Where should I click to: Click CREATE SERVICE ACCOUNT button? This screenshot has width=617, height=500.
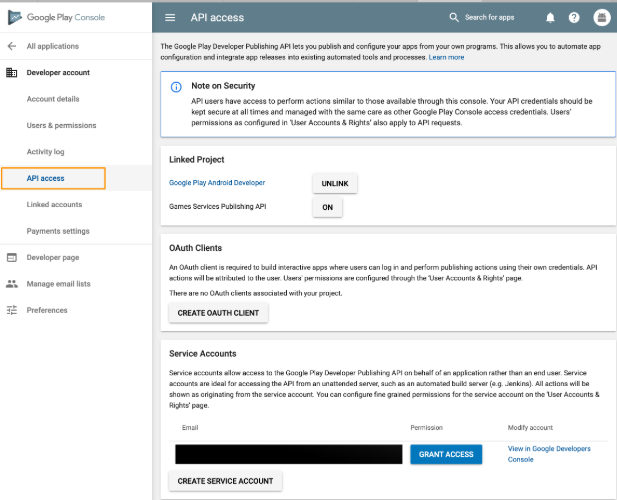[225, 481]
